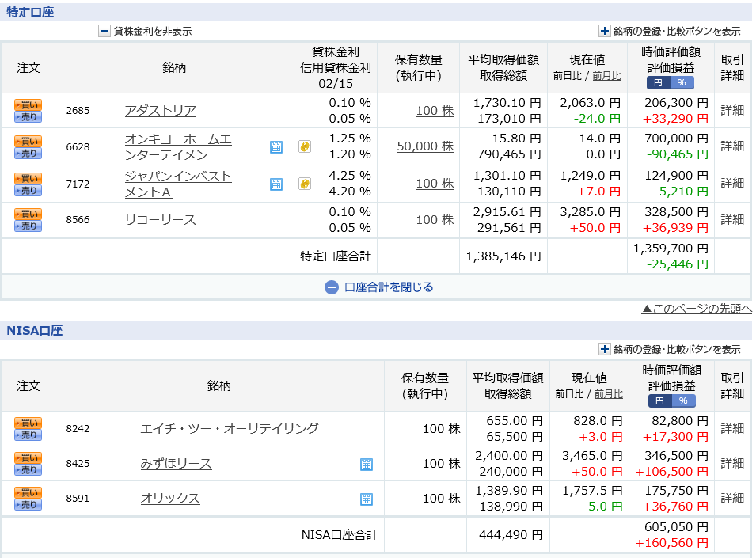
Task: Click 買い button for ジャパンインベストメントA row
Action: [28, 178]
